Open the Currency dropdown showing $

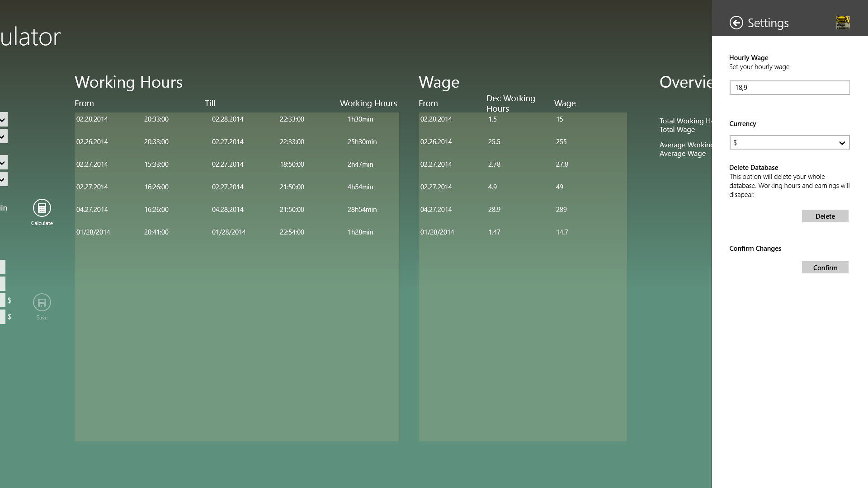click(x=789, y=143)
